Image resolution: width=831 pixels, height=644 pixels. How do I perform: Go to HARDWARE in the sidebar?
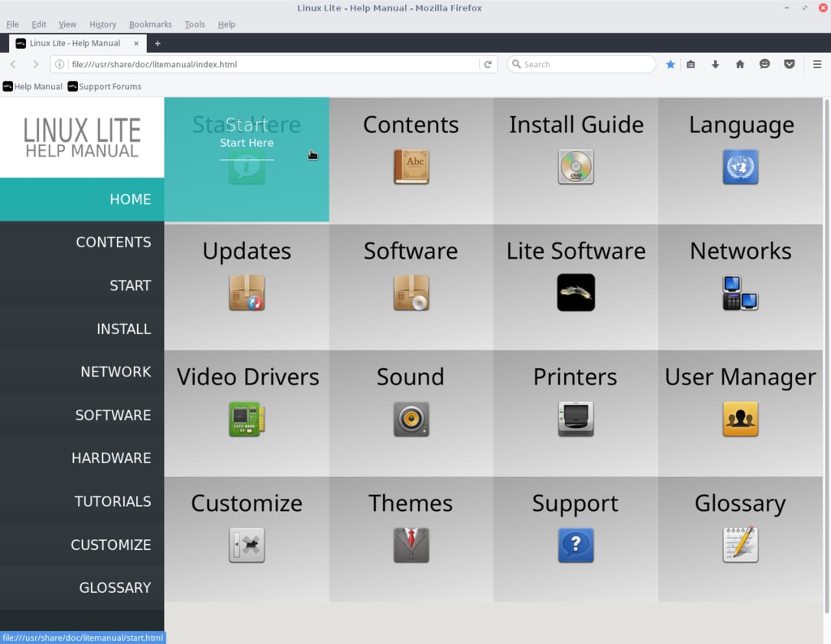coord(111,458)
